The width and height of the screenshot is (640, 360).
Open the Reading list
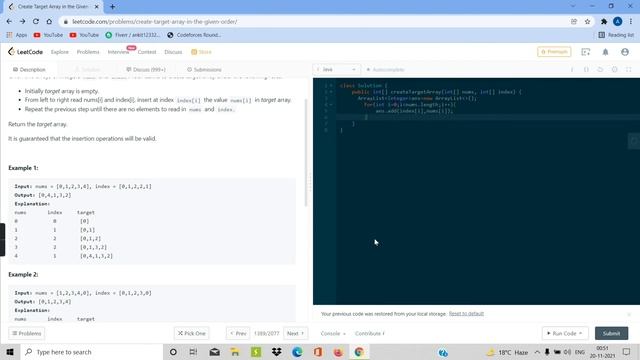coord(616,35)
